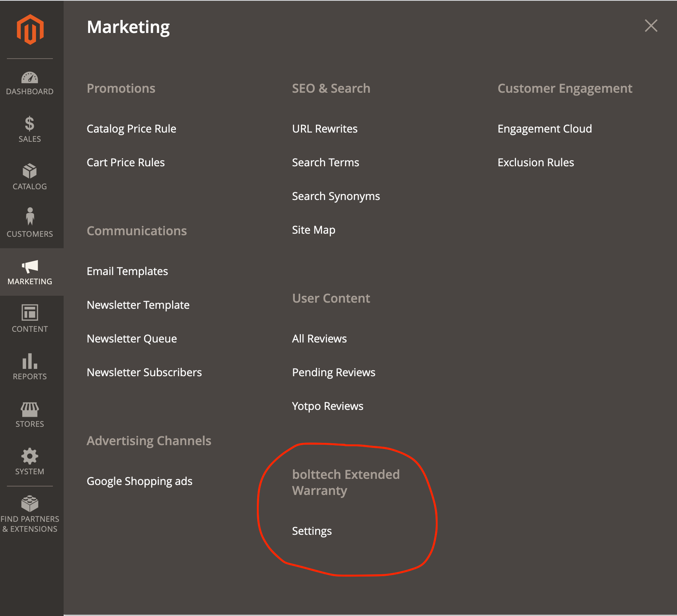This screenshot has height=616, width=677.
Task: Open bolttech Extended Warranty Settings
Action: (312, 531)
